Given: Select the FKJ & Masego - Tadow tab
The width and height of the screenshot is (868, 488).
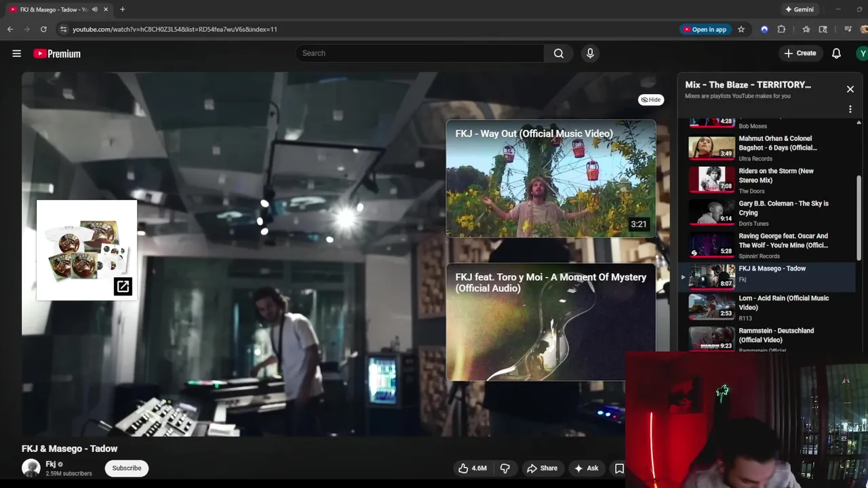Looking at the screenshot, I should click(x=53, y=9).
